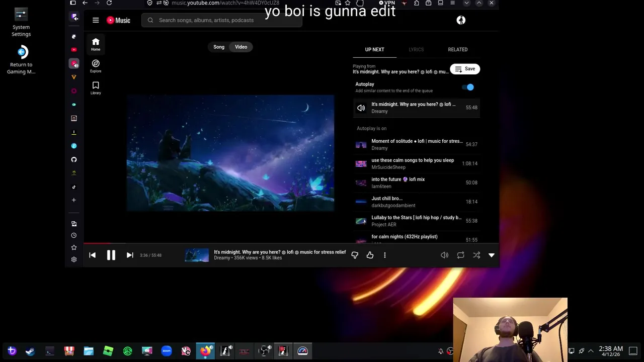The height and width of the screenshot is (362, 644).
Task: Open the VPN indicator
Action: (x=387, y=3)
